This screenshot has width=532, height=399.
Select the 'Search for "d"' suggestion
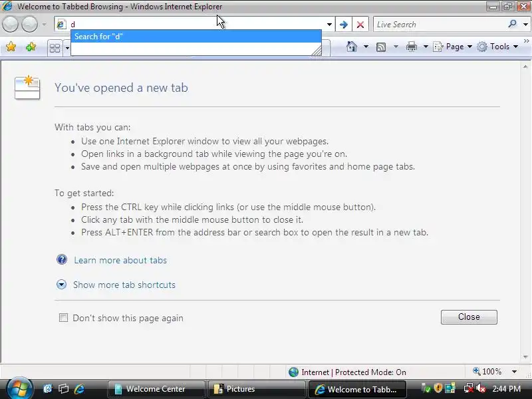point(196,37)
